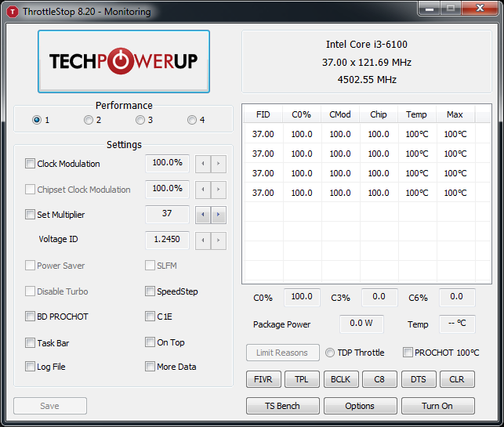504x427 pixels.
Task: Enable the C1E checkbox
Action: click(x=150, y=317)
